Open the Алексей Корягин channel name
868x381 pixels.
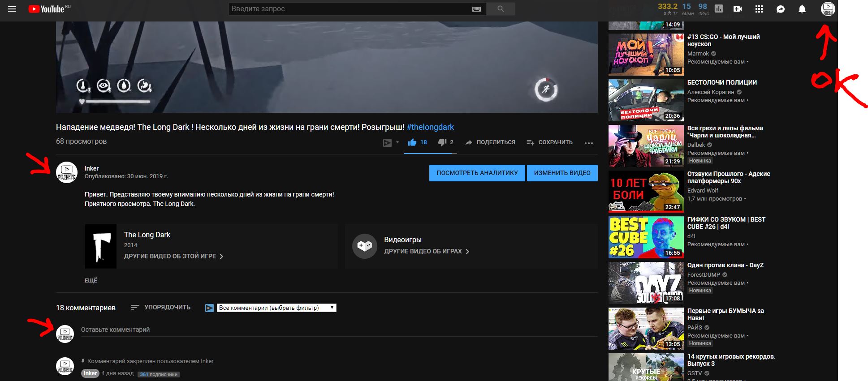(711, 92)
